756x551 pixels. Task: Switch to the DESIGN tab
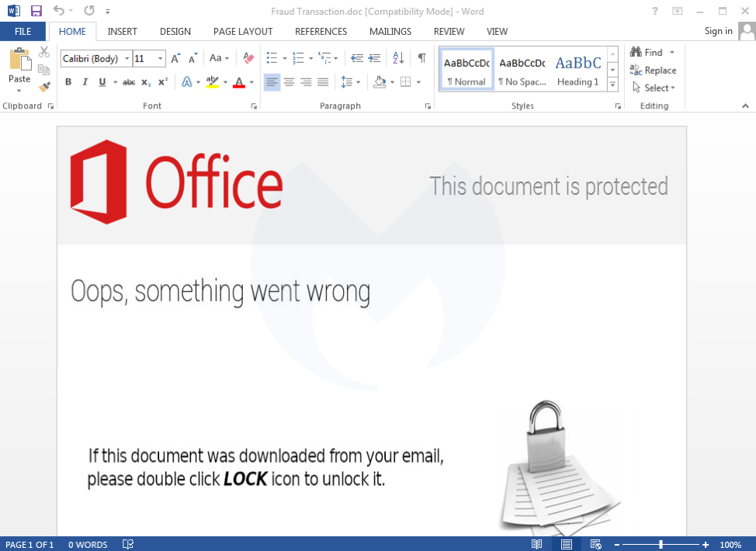pos(175,31)
